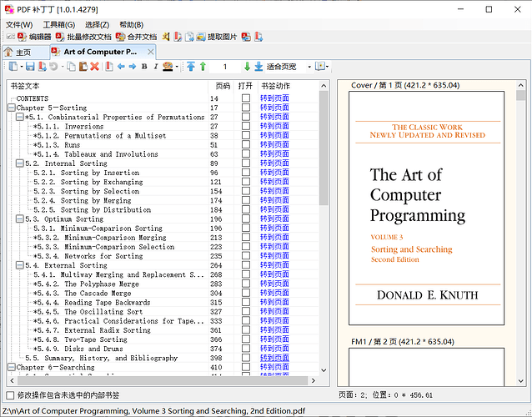Click 转到页面 for 5.2.2. Sorting by Exchanging

click(x=274, y=182)
